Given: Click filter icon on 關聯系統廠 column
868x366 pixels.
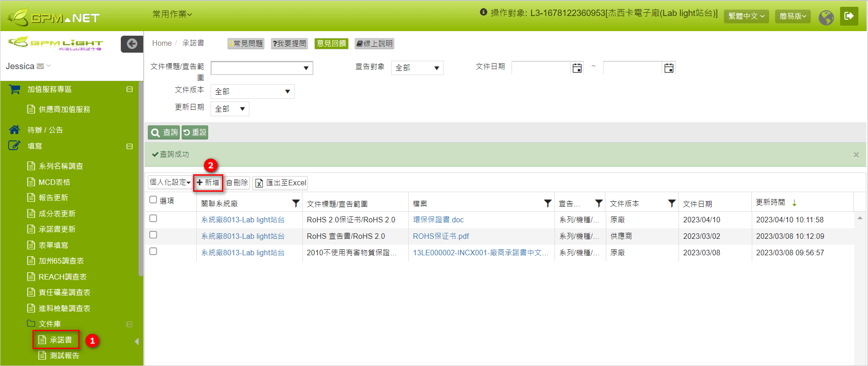Looking at the screenshot, I should (x=296, y=203).
